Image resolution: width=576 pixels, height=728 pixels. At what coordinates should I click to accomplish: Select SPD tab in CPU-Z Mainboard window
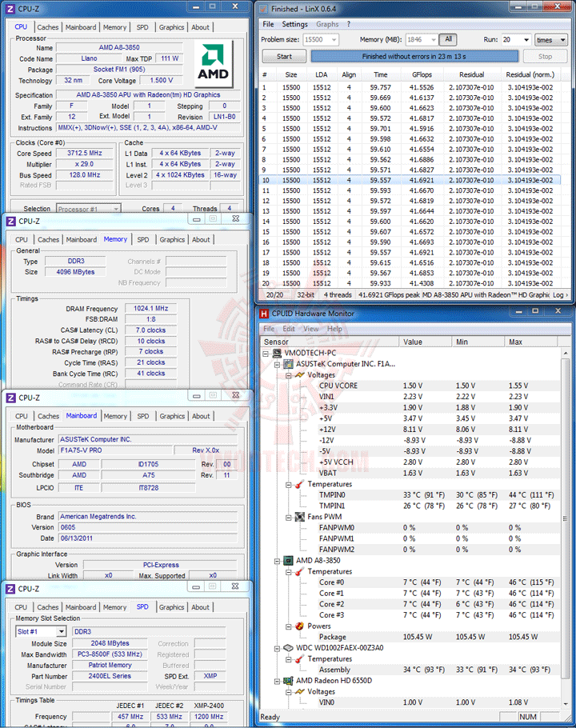coord(143,416)
